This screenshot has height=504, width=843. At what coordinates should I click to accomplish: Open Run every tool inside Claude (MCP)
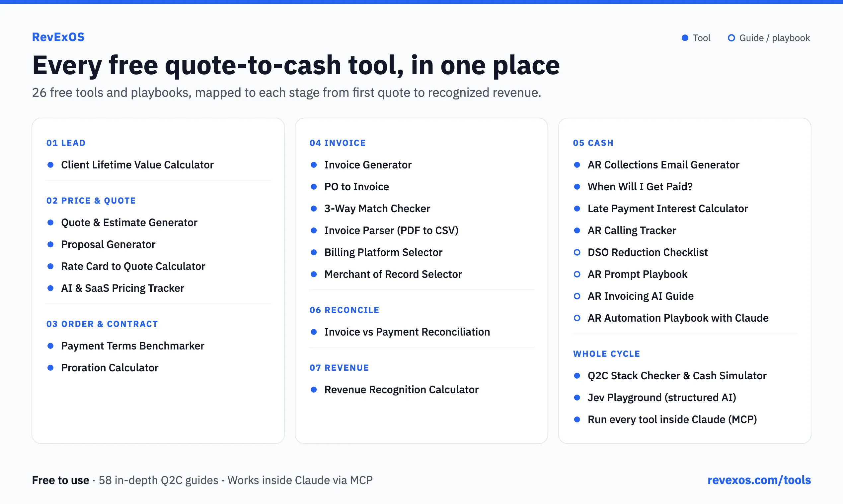[672, 419]
